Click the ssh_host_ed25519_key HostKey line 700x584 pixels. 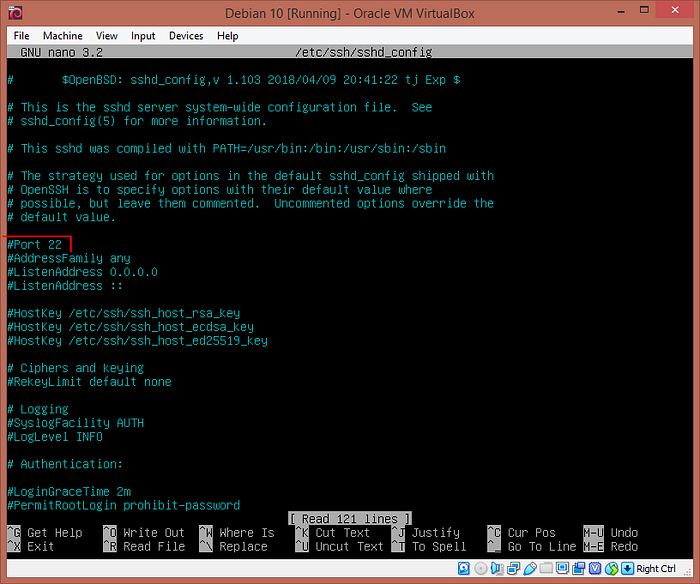pyautogui.click(x=138, y=341)
